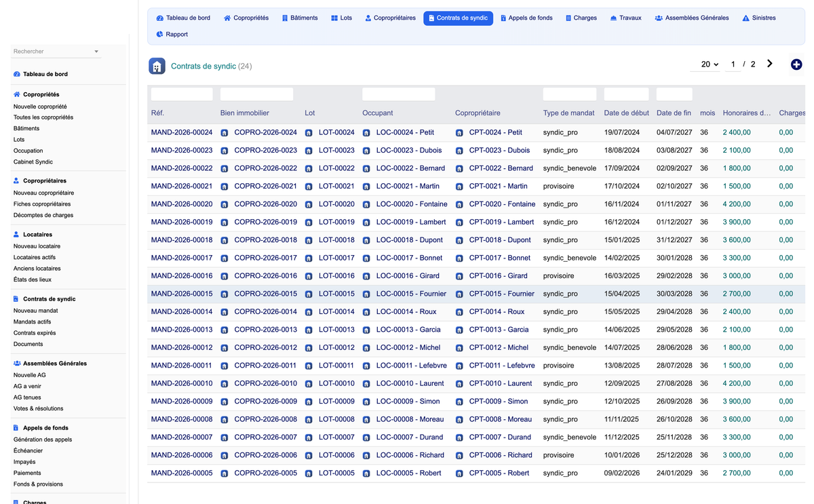
Task: Click the icon before LOT-00007
Action: [309, 438]
